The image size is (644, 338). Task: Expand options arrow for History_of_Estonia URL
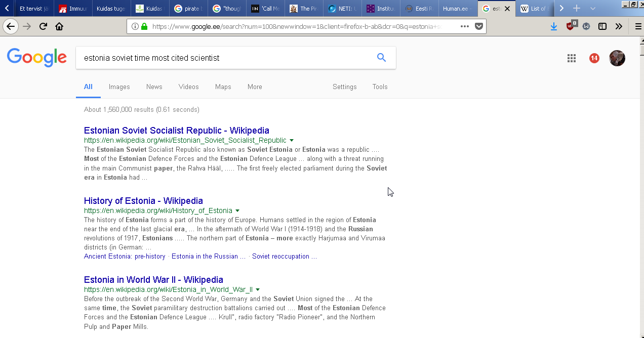[x=237, y=211]
